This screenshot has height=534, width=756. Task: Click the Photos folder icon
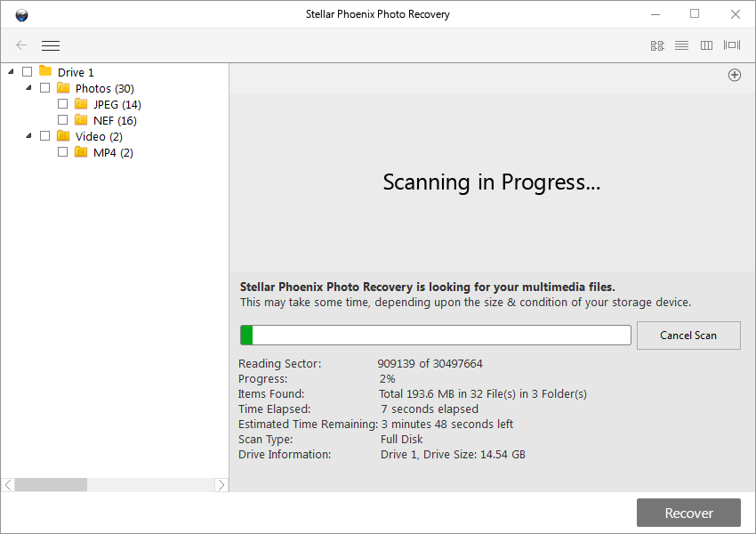pyautogui.click(x=63, y=87)
